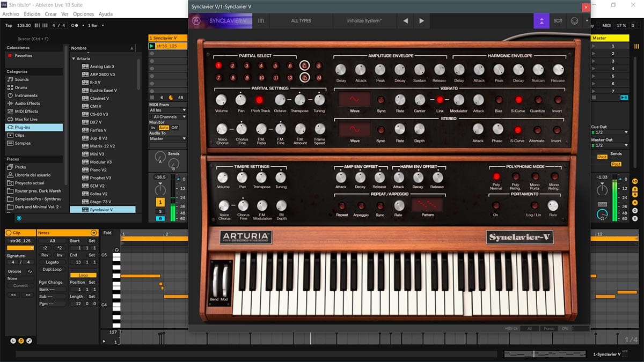Viewport: 644px width, 362px height.
Task: Click the SCR button in Synclavier toolbar
Action: point(558,21)
